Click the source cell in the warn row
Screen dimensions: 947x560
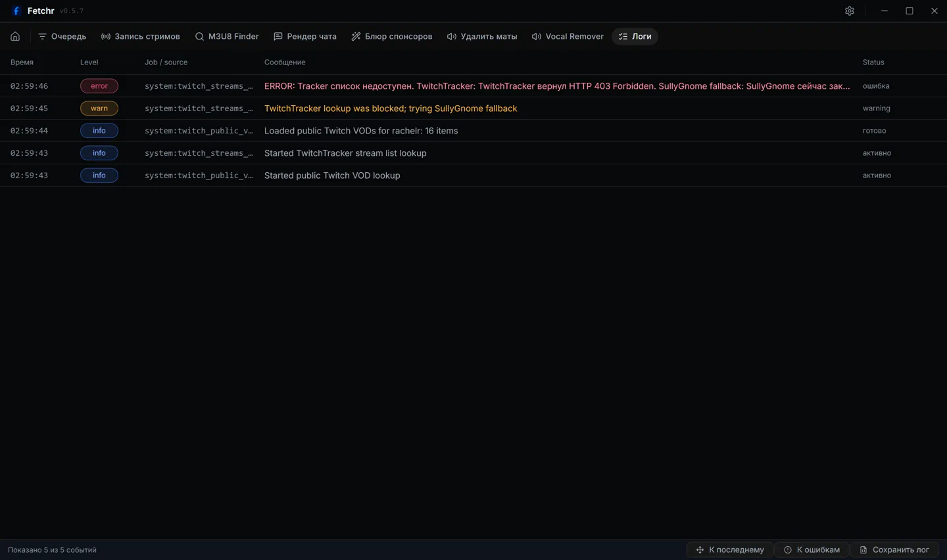(199, 108)
